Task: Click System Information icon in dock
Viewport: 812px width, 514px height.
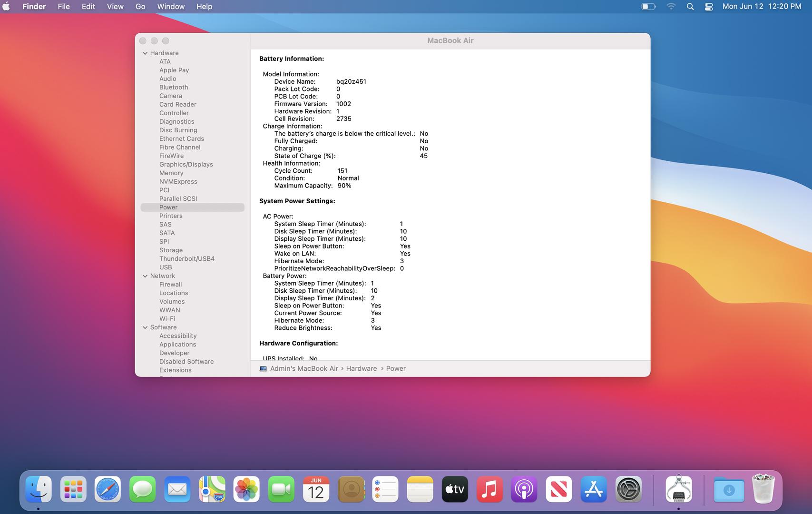Action: 679,489
